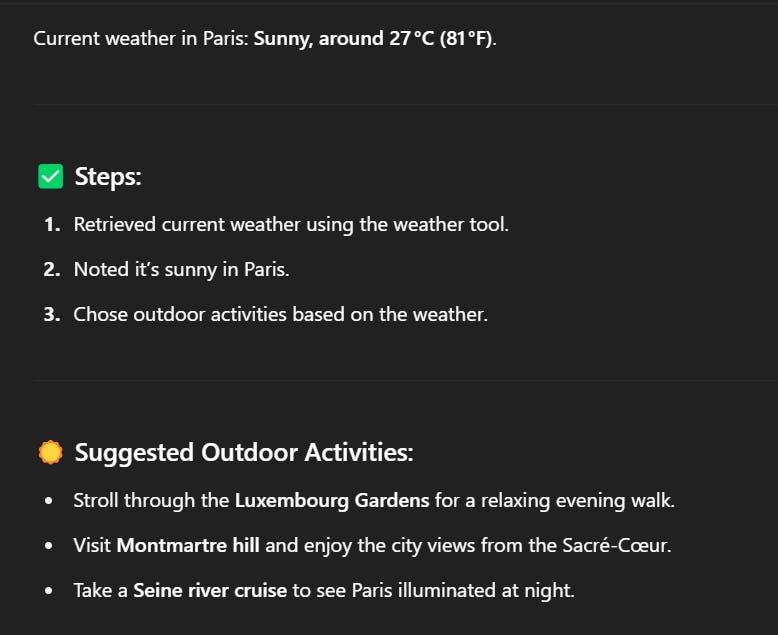
Task: Click the bold "Sunny, around 27 °C (81°F)" text
Action: pyautogui.click(x=373, y=39)
